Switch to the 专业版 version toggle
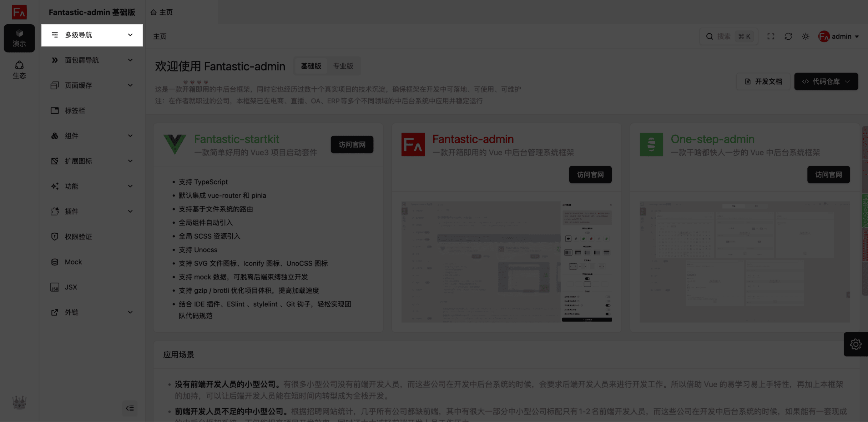The width and height of the screenshot is (868, 422). (343, 66)
